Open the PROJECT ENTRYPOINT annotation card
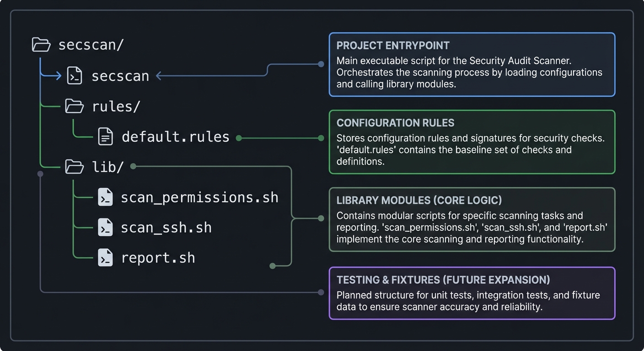The height and width of the screenshot is (351, 644). (472, 64)
